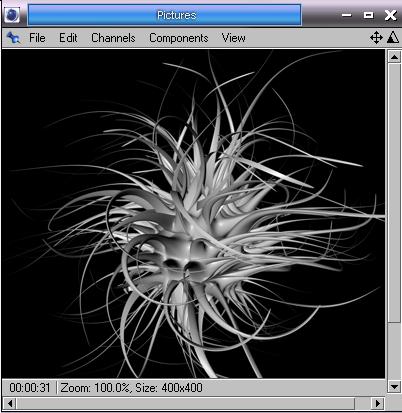Click the vertical scrollbar up arrow
Image resolution: width=402 pixels, height=413 pixels.
pyautogui.click(x=394, y=57)
